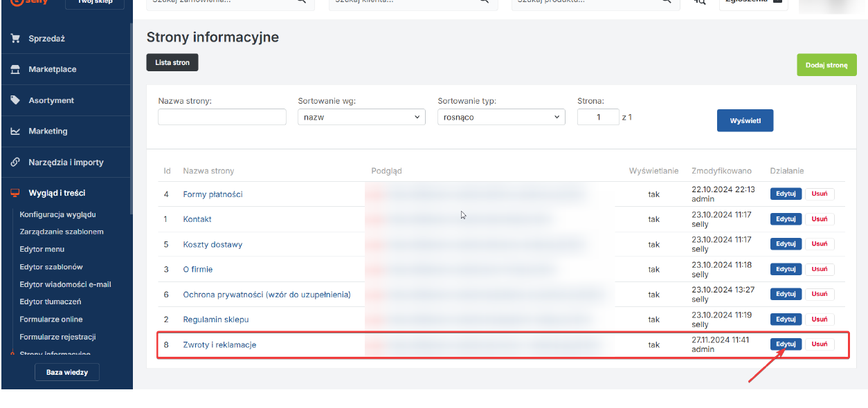868x408 pixels.
Task: Click the Zmodyfikowano column header
Action: [721, 171]
